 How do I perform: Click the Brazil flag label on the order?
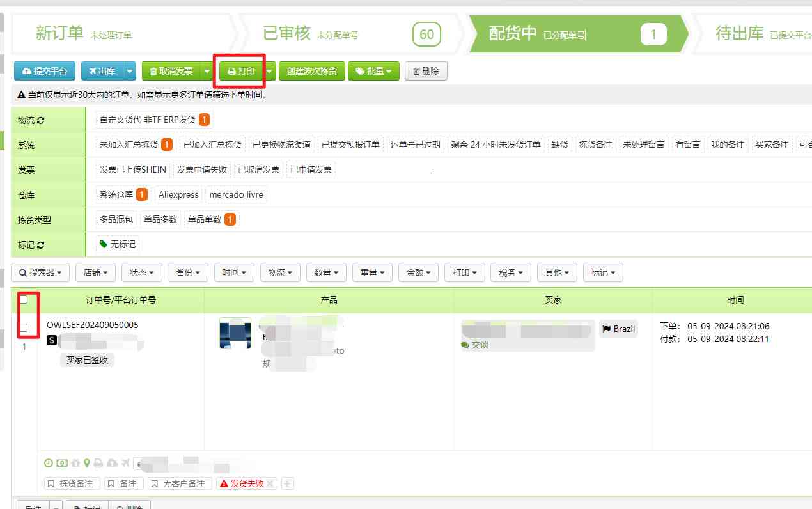coord(618,329)
